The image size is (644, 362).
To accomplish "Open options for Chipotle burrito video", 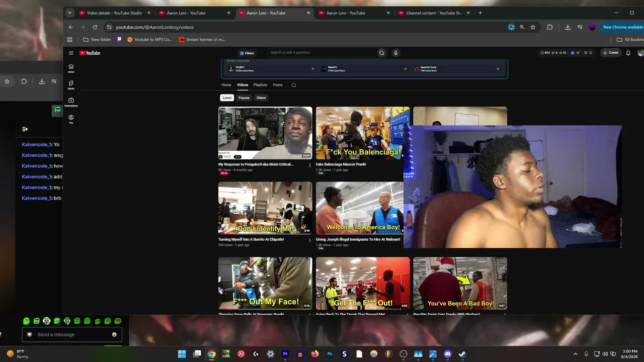I will tap(310, 240).
